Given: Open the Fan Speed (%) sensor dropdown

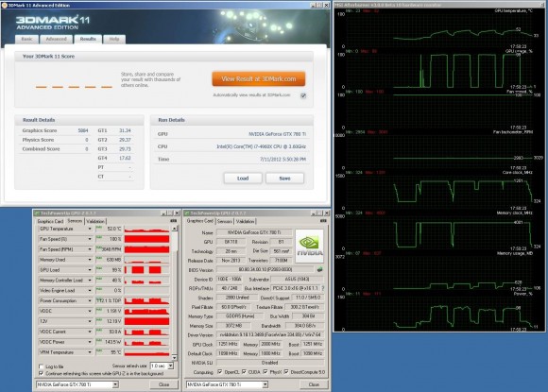Looking at the screenshot, I should coord(90,239).
